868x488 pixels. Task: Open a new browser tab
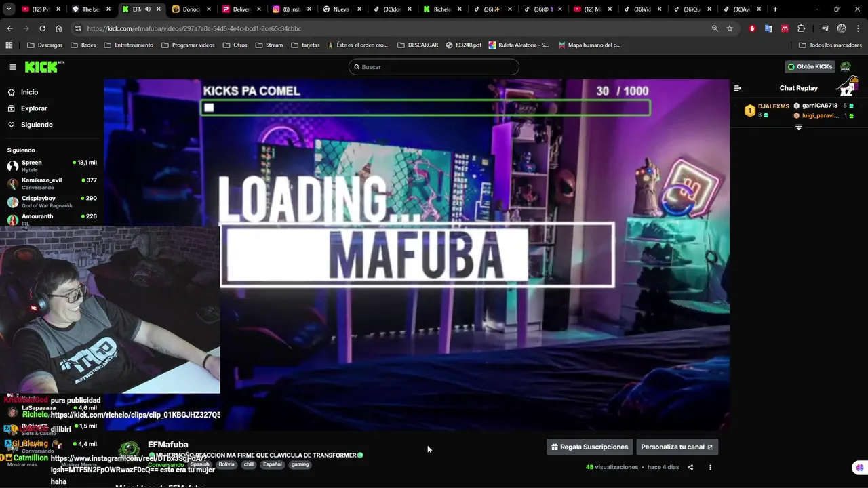(775, 9)
